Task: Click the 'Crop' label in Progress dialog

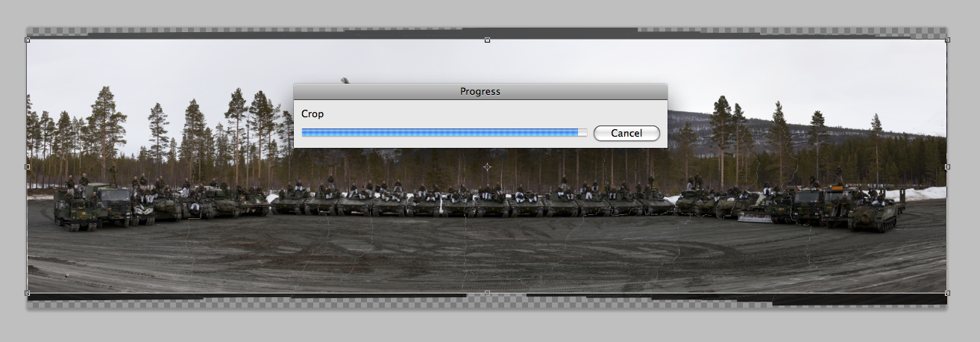Action: pos(312,114)
